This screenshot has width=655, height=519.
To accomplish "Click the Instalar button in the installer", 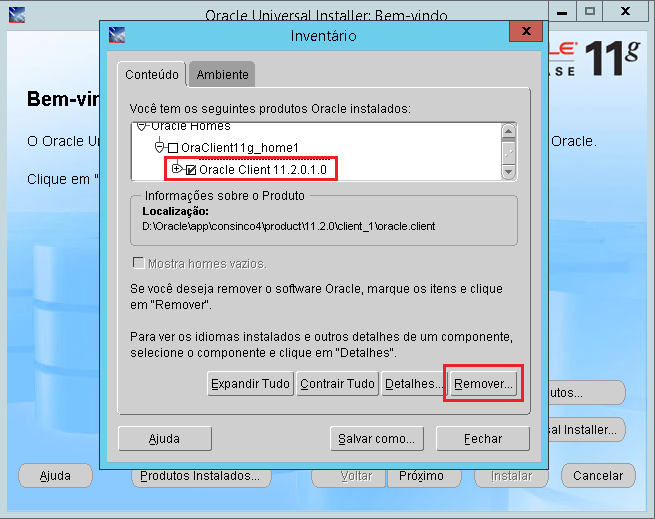I will click(x=511, y=476).
